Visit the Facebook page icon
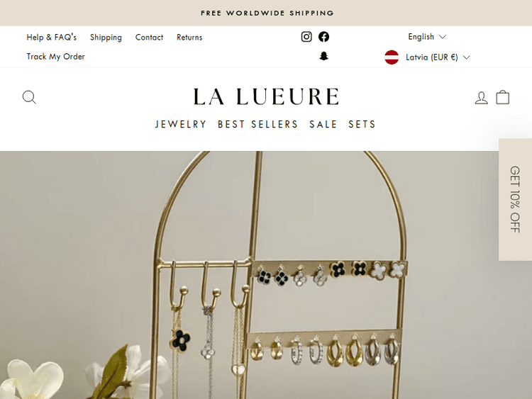Image resolution: width=532 pixels, height=399 pixels. click(x=323, y=37)
